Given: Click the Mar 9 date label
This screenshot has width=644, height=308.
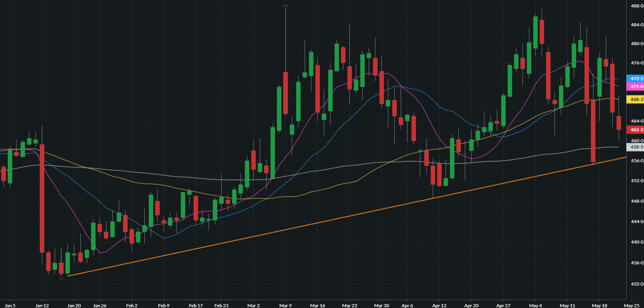Looking at the screenshot, I should click(285, 305).
